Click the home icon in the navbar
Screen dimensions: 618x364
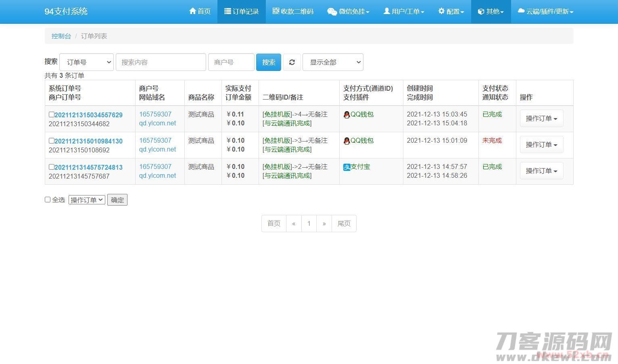tap(192, 11)
